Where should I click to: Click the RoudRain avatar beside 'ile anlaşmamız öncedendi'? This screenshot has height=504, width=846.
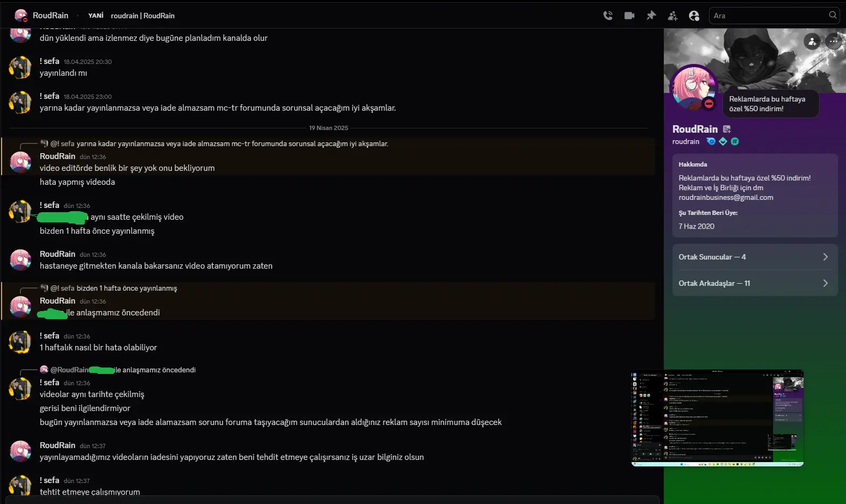20,307
